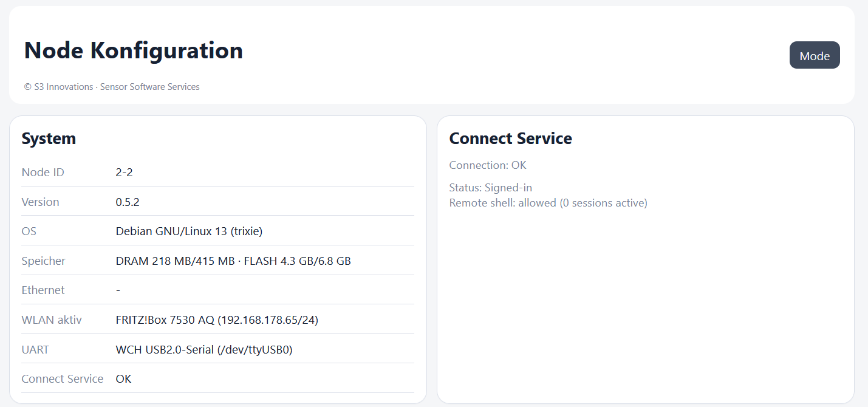Click the Speicher DRAM and FLASH value
The width and height of the screenshot is (868, 407).
pos(233,261)
